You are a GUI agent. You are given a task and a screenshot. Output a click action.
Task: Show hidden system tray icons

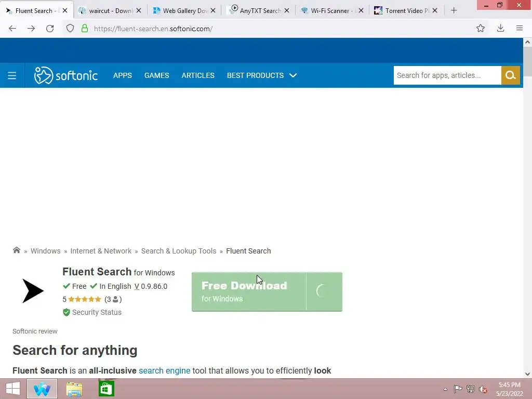[445, 389]
